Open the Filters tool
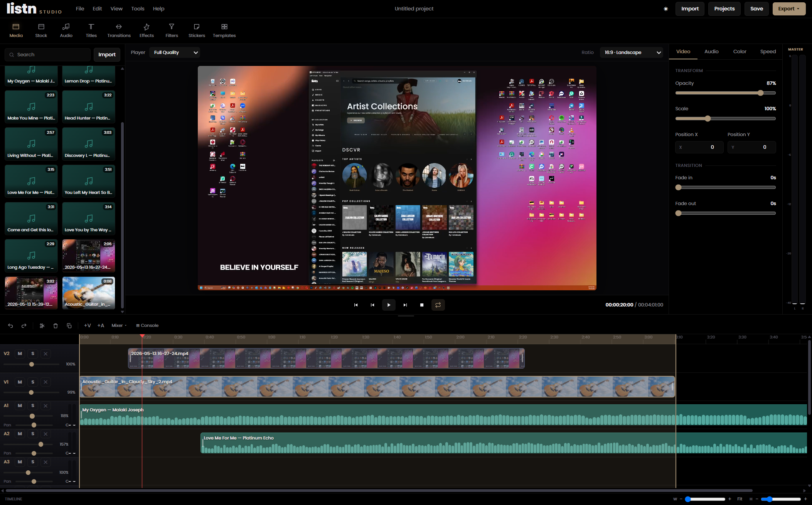 (x=172, y=30)
